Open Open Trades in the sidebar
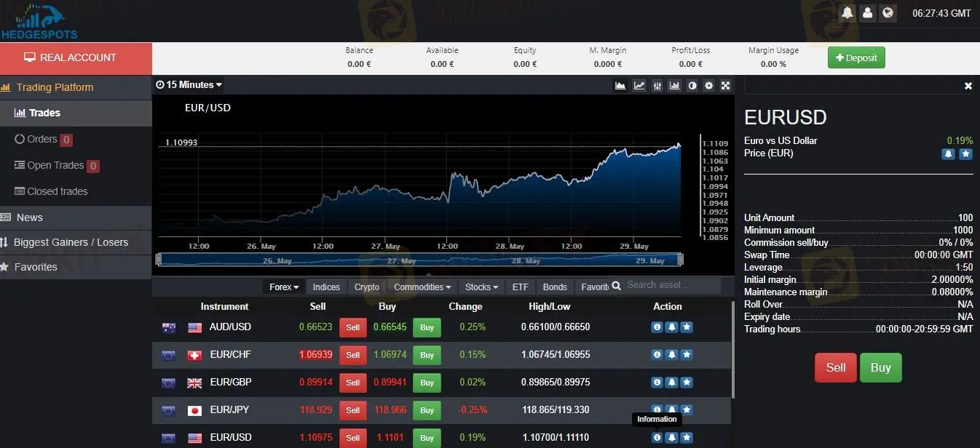 click(76, 165)
